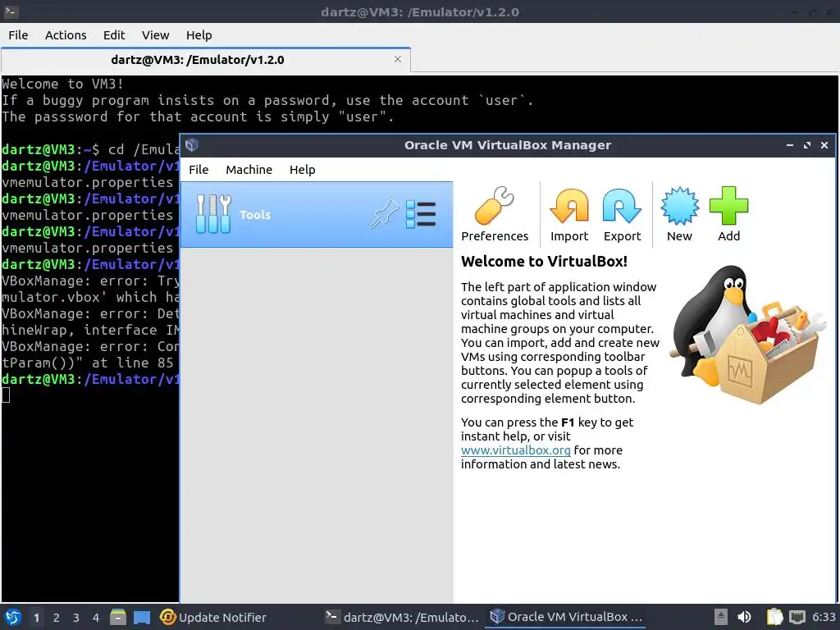Close the dartz@VM3 terminal tab
The width and height of the screenshot is (840, 630).
pyautogui.click(x=398, y=59)
